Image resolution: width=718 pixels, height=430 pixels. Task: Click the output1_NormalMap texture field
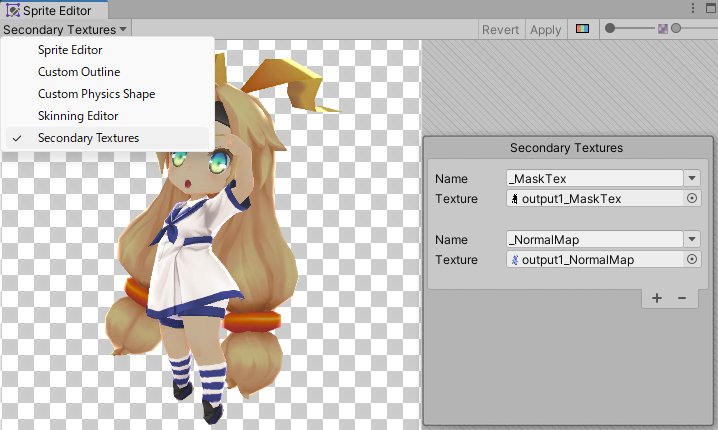pyautogui.click(x=595, y=259)
